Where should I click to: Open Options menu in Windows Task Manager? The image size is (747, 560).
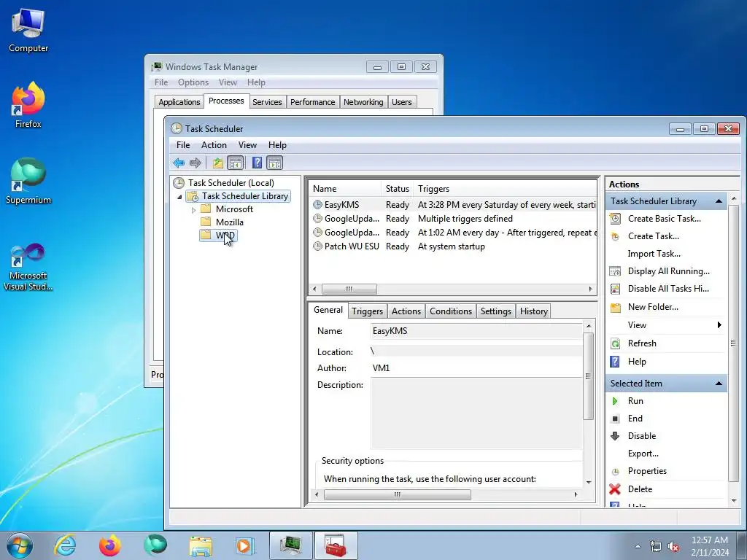tap(193, 82)
